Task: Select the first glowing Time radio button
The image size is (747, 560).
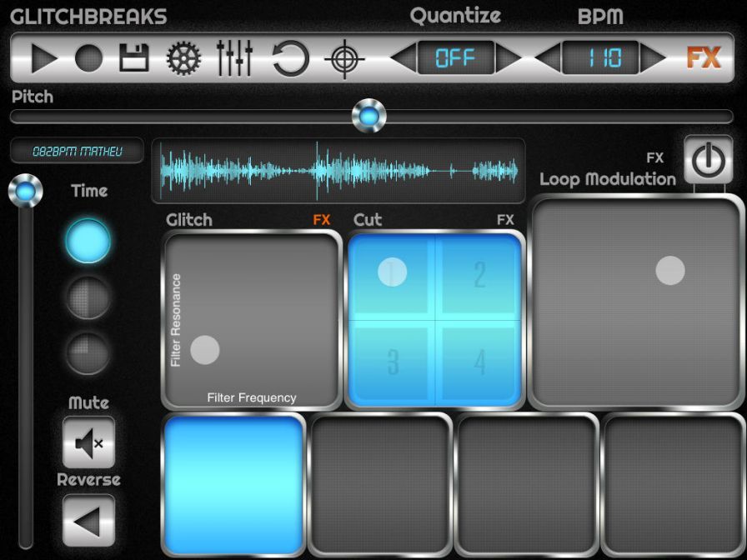Action: (88, 242)
